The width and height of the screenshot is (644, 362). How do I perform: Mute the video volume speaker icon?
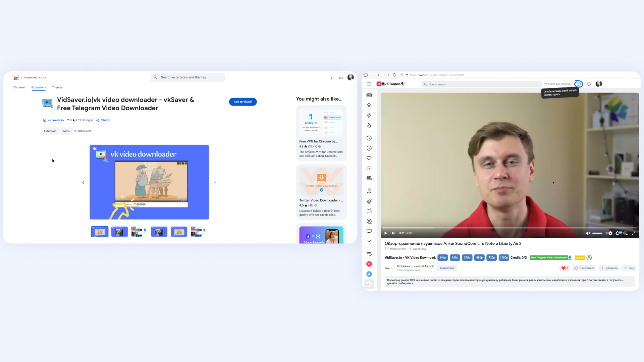coord(588,233)
